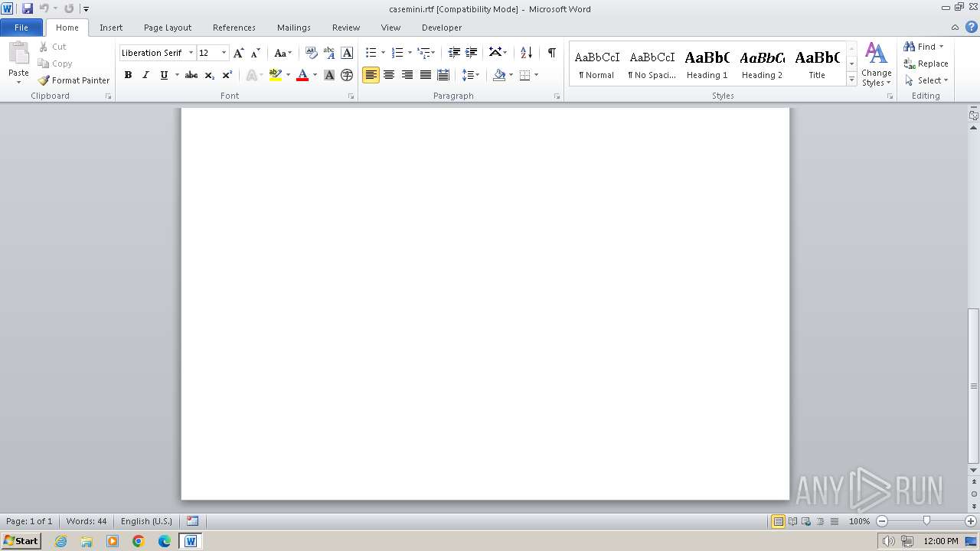Switch to Outline view icon
This screenshot has width=980, height=551.
[x=820, y=521]
